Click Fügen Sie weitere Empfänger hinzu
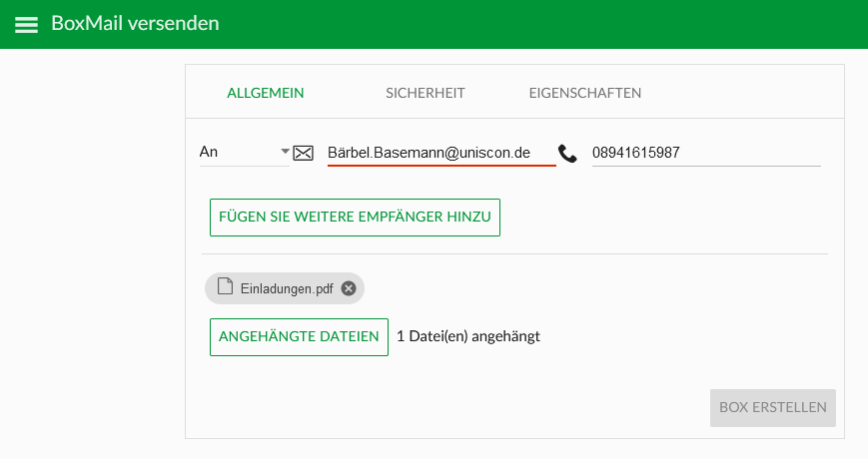Image resolution: width=868 pixels, height=459 pixels. click(355, 218)
